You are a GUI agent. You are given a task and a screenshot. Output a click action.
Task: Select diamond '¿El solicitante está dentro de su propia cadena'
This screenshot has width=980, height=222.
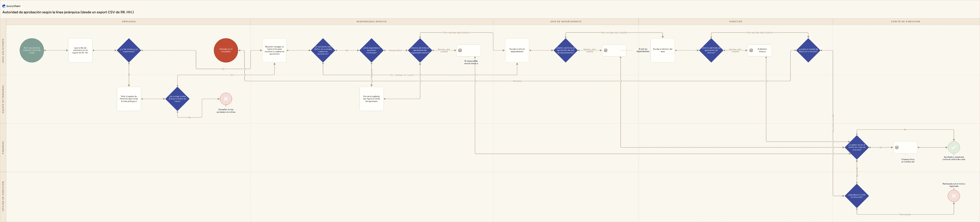(x=323, y=50)
